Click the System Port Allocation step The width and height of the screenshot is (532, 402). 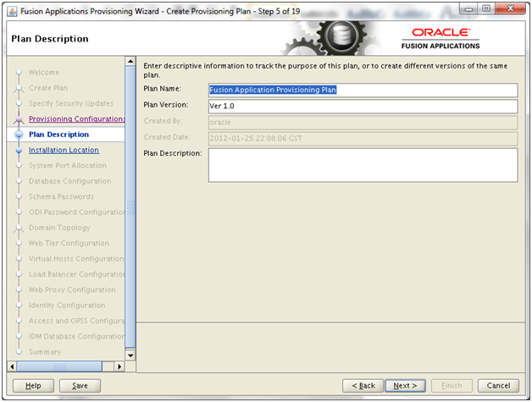pyautogui.click(x=68, y=166)
